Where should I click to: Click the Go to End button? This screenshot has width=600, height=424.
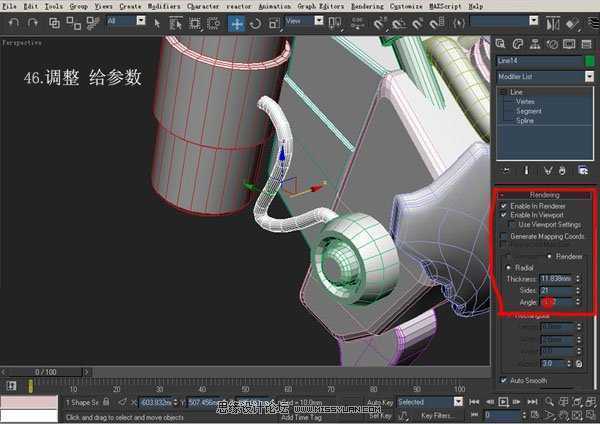click(532, 402)
